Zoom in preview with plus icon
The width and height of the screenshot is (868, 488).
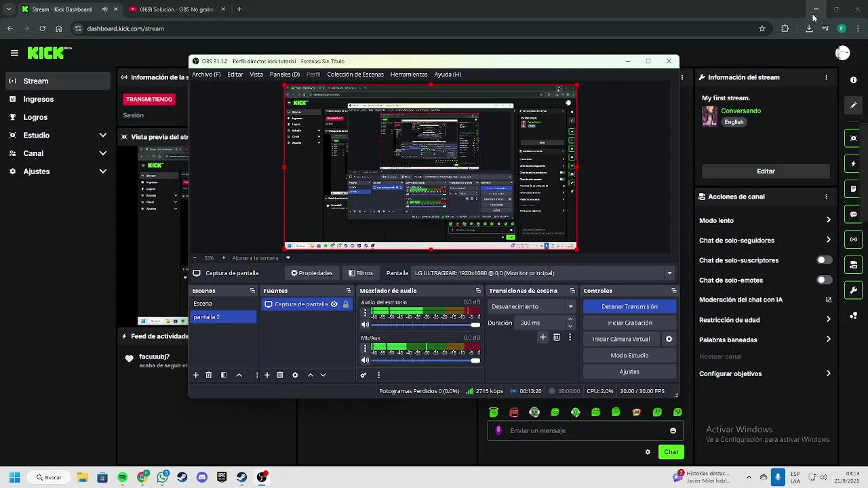(x=224, y=258)
